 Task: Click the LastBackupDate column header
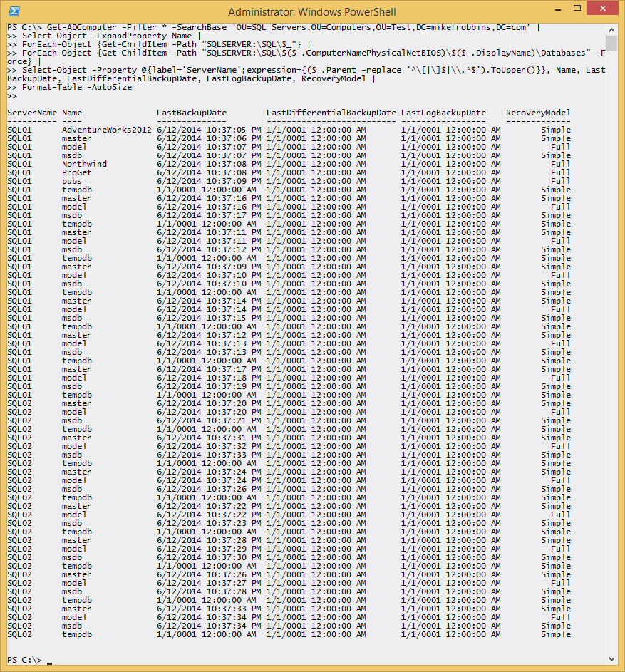pos(192,113)
